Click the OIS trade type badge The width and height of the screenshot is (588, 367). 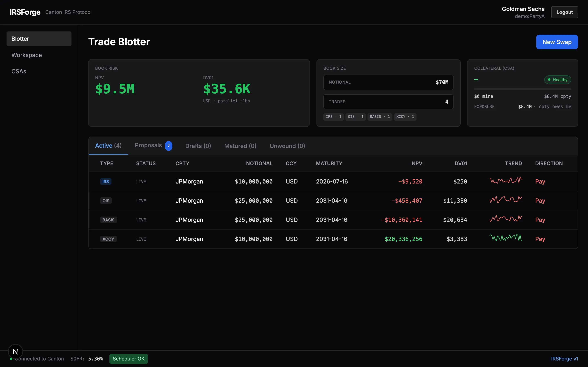106,201
